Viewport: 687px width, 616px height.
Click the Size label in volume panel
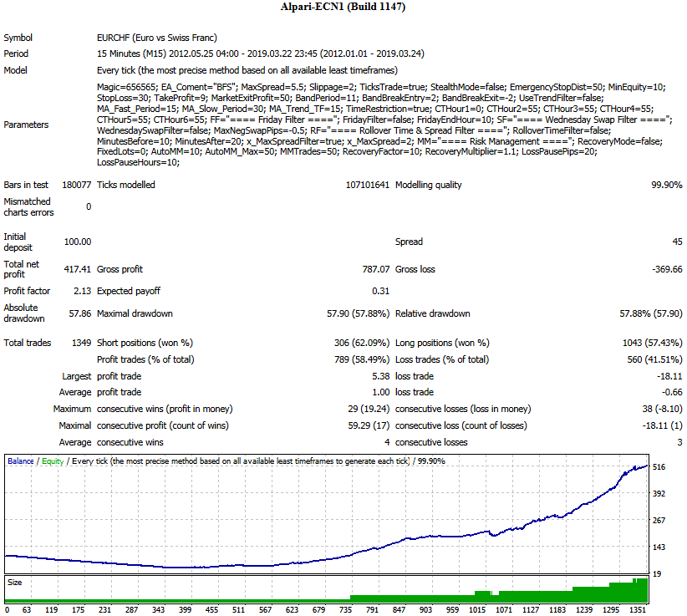coord(14,583)
